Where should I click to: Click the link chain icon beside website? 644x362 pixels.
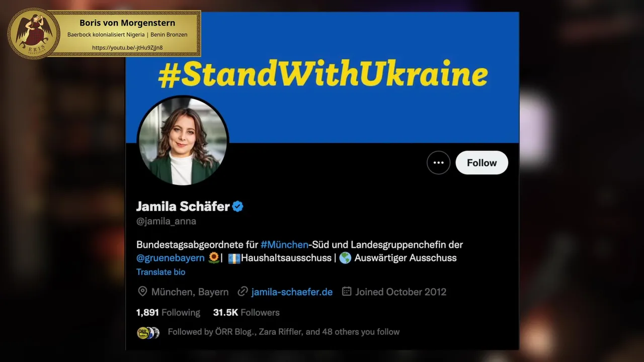coord(243,292)
